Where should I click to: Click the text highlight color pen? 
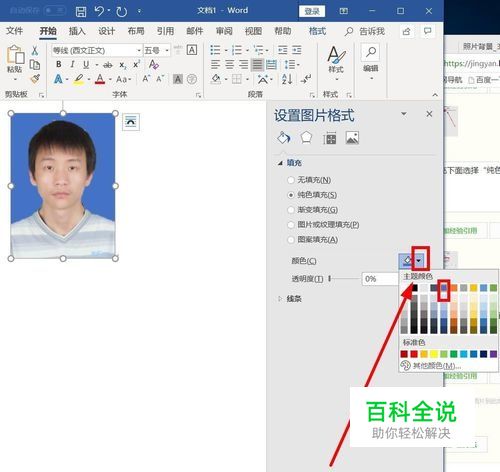tap(79, 79)
